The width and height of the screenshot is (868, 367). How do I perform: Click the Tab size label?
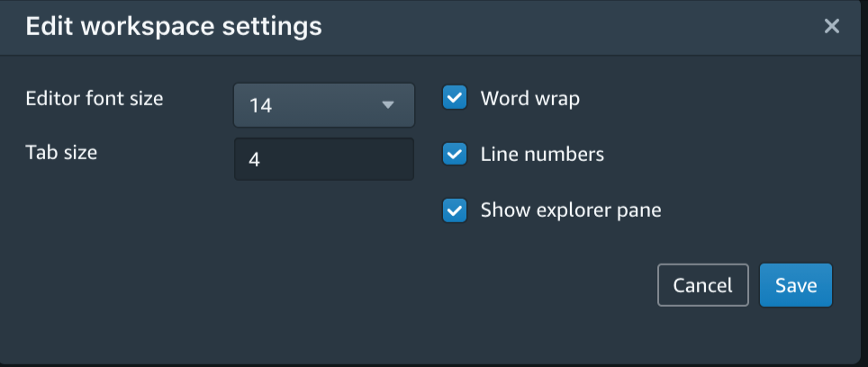tap(61, 152)
